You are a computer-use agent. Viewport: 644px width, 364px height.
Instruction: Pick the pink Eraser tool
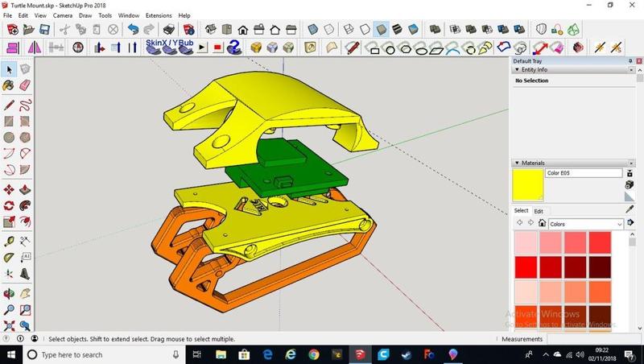25,85
